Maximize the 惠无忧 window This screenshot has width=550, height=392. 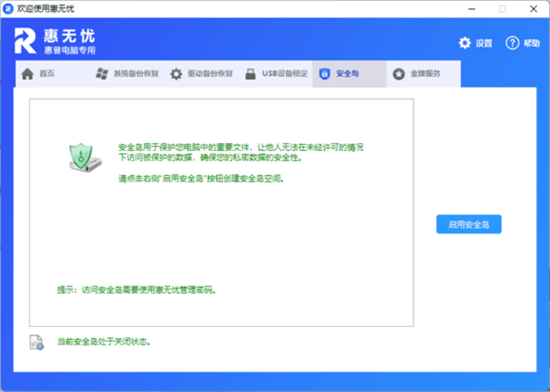click(x=502, y=8)
